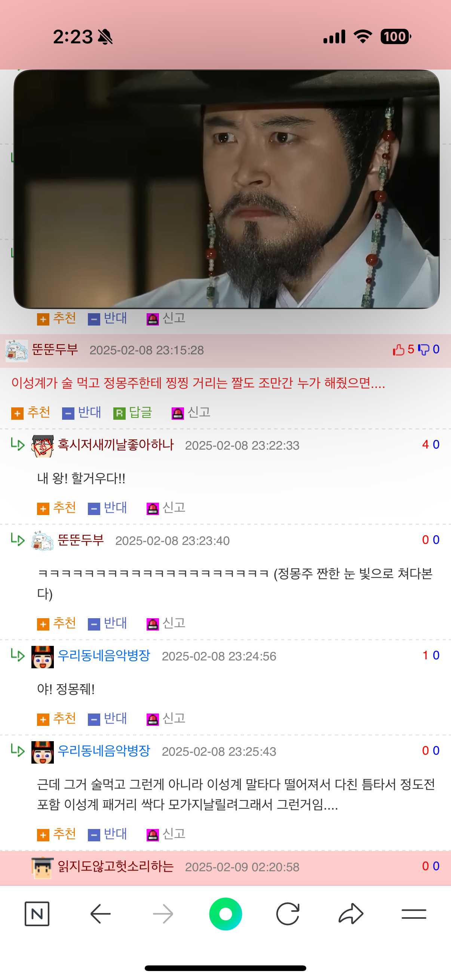This screenshot has width=451, height=980.
Task: Tap thumbs-down icon on 뚠뚠두부 comment
Action: tap(424, 349)
